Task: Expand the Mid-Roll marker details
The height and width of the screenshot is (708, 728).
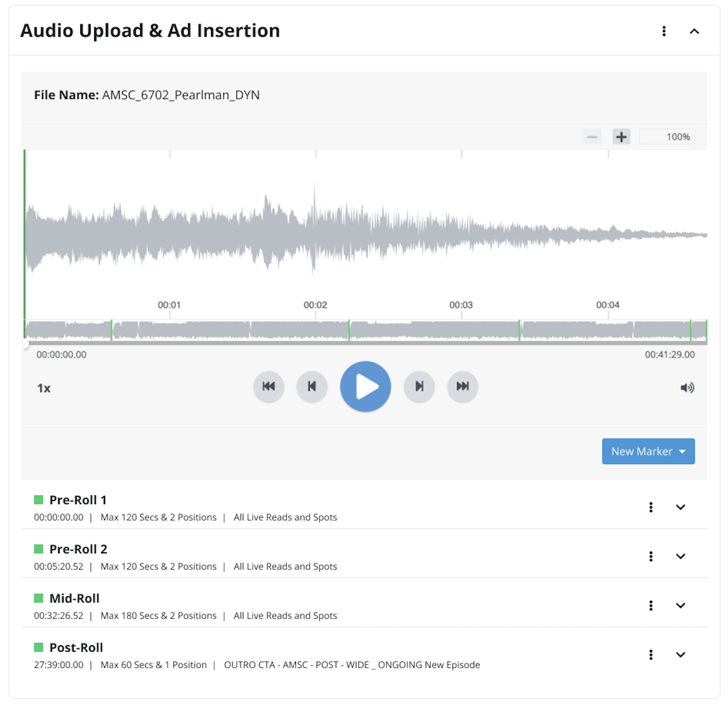Action: 680,606
